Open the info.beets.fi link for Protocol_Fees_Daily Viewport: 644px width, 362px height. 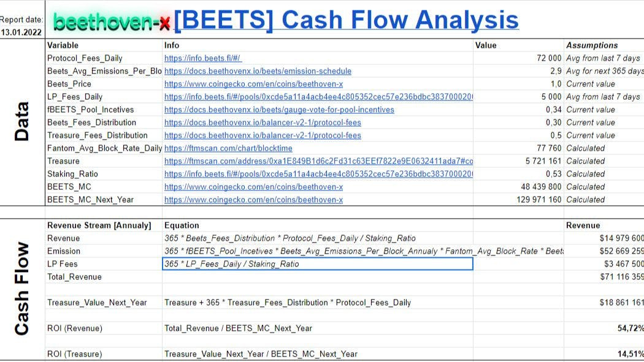(x=202, y=58)
